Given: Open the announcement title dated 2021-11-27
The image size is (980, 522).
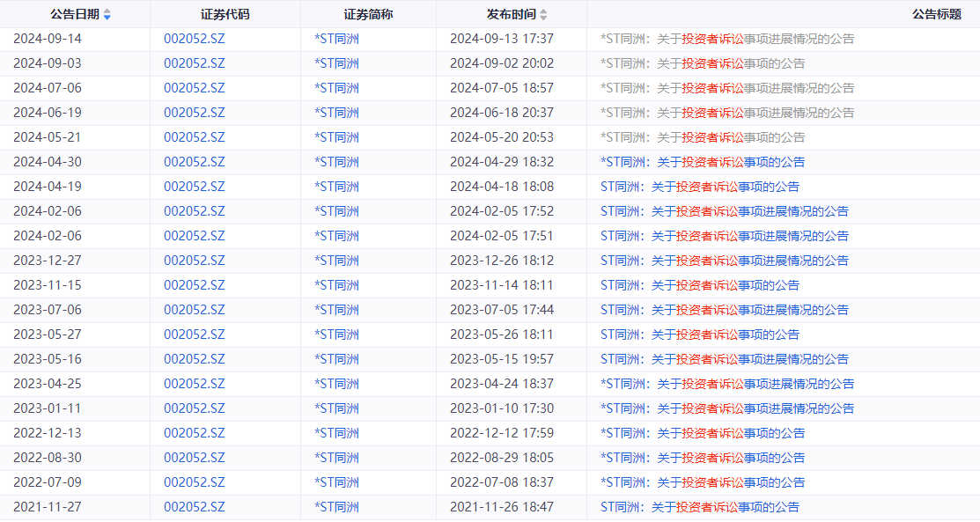Looking at the screenshot, I should click(699, 507).
